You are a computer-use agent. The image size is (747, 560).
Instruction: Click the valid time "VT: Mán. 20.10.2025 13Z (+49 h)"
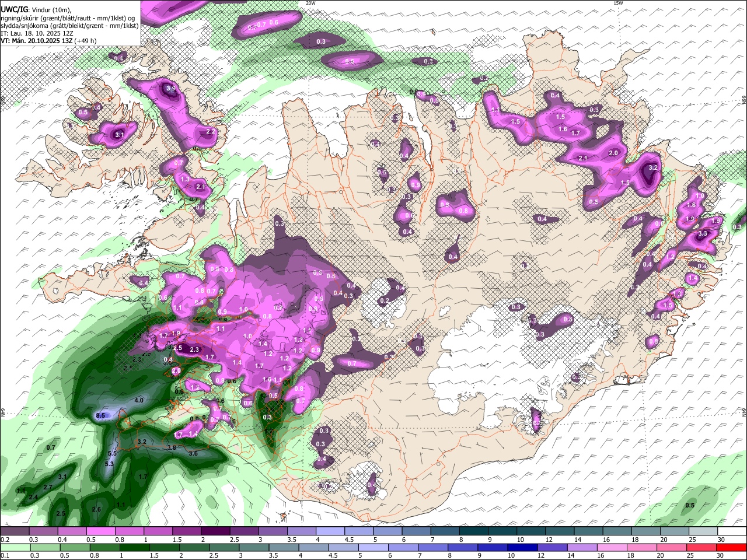(x=48, y=41)
